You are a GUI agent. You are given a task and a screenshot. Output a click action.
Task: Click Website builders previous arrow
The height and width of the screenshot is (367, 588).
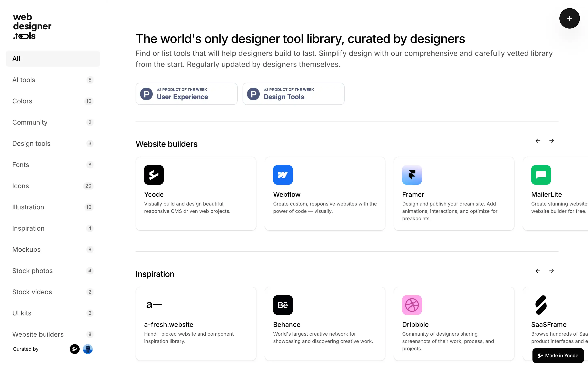[x=538, y=141]
